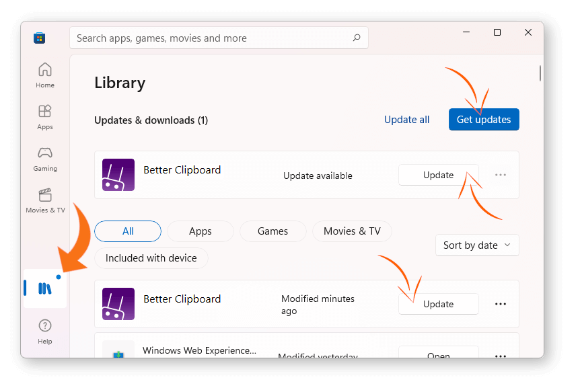Minimize the Microsoft Store window
580x392 pixels.
[466, 32]
